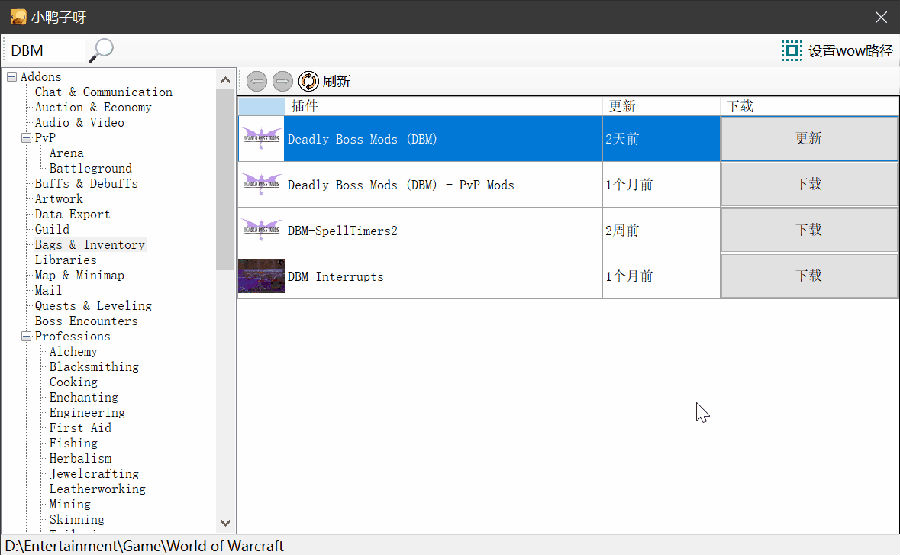Select Quests & Leveling category
Screen dimensions: 900x555
coord(93,306)
